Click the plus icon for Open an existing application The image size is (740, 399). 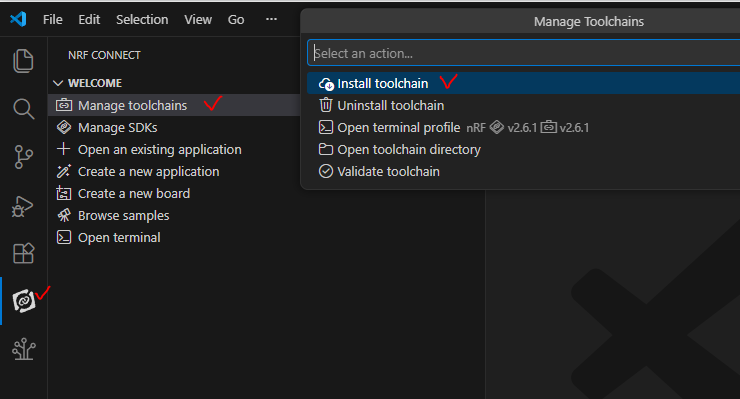63,149
